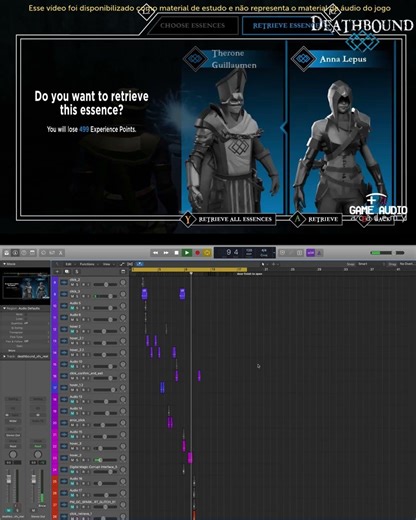Click RETRIEVE ALL ESSENCES in game video

pyautogui.click(x=228, y=219)
